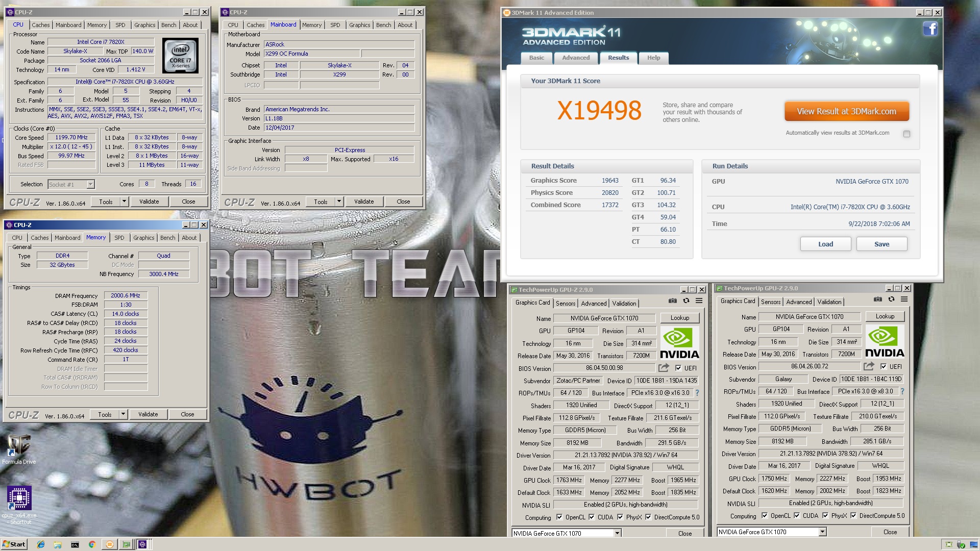Open hamburger menu in Galaxy GPU-Z window
This screenshot has height=551, width=980.
click(904, 299)
